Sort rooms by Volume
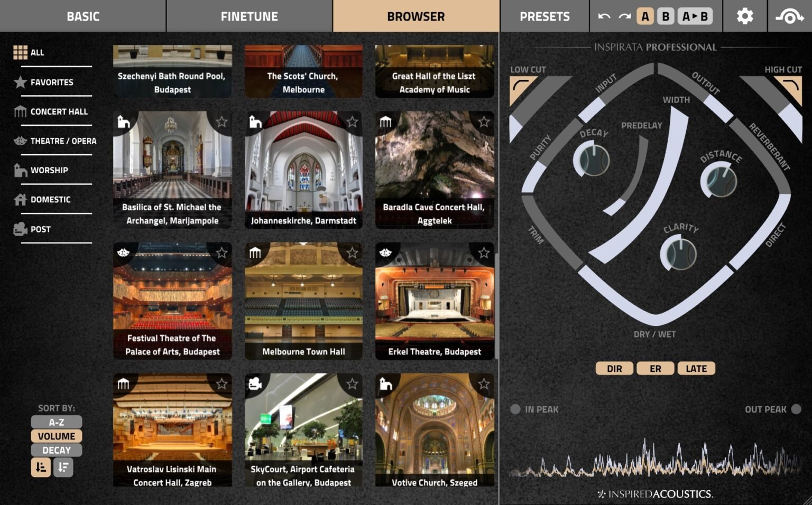 (57, 436)
